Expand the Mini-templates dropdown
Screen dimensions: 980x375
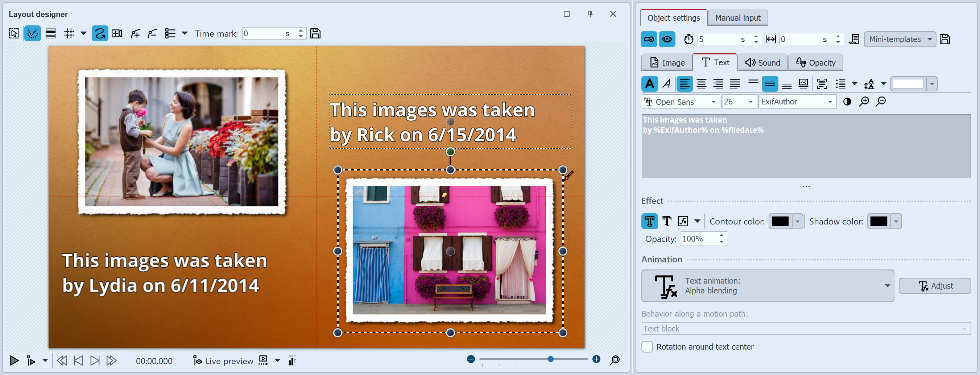click(900, 39)
